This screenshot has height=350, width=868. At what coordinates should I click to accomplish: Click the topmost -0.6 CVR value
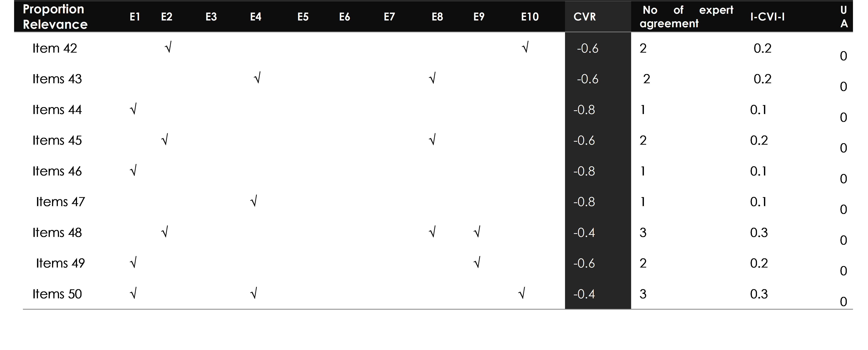click(x=588, y=48)
